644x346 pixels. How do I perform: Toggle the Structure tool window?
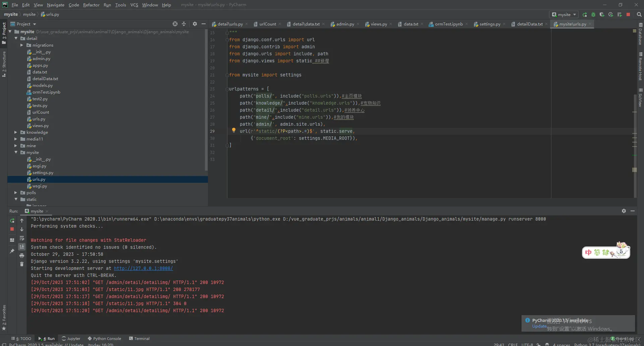click(4, 64)
